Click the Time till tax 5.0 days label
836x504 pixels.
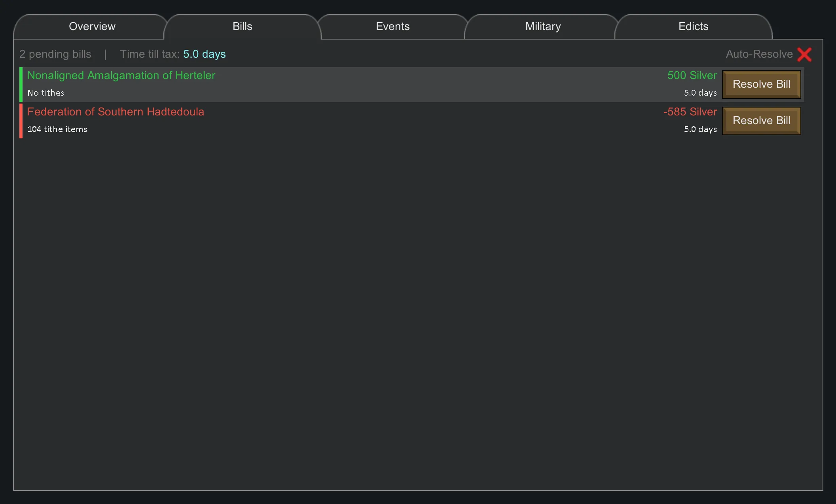tap(173, 54)
